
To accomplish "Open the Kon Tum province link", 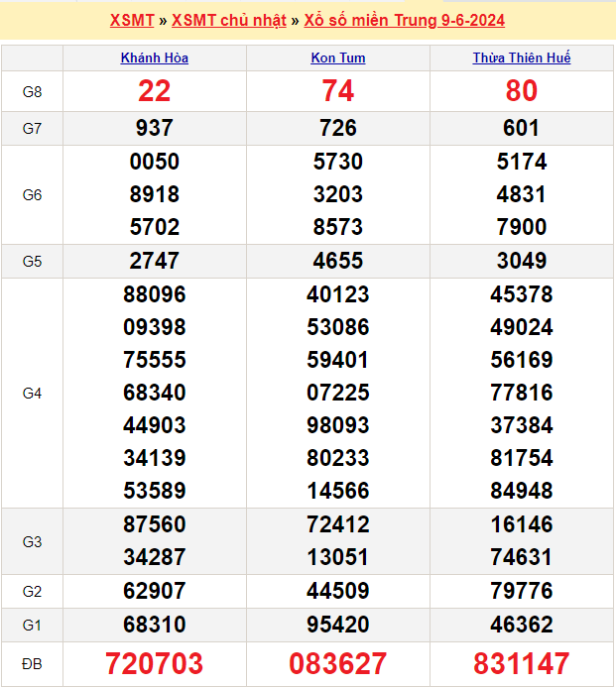I will (x=338, y=58).
